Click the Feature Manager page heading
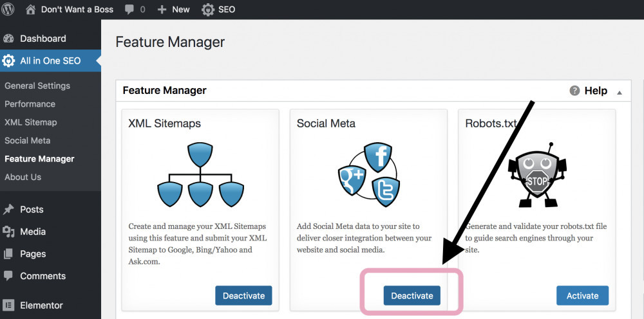Viewport: 644px width, 319px height. pyautogui.click(x=171, y=42)
